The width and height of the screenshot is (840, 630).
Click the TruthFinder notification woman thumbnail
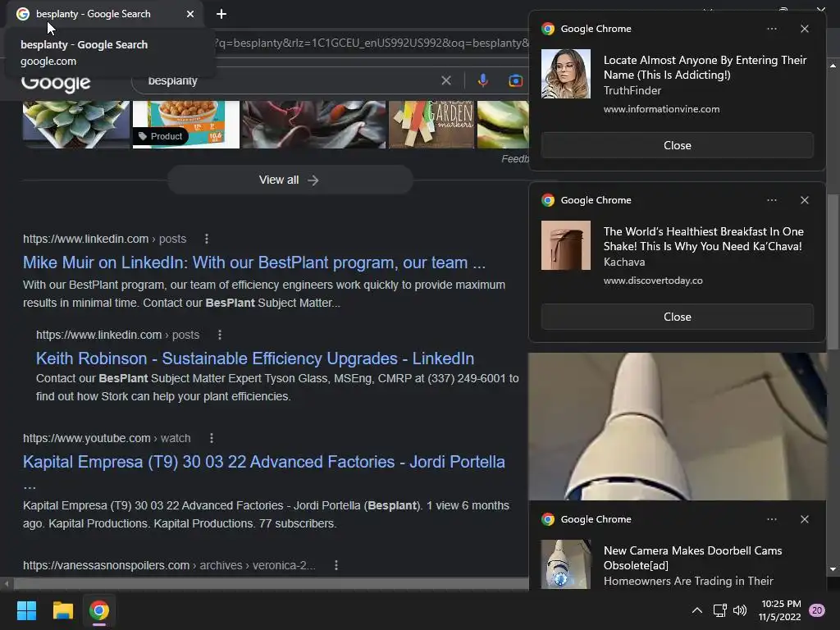566,74
